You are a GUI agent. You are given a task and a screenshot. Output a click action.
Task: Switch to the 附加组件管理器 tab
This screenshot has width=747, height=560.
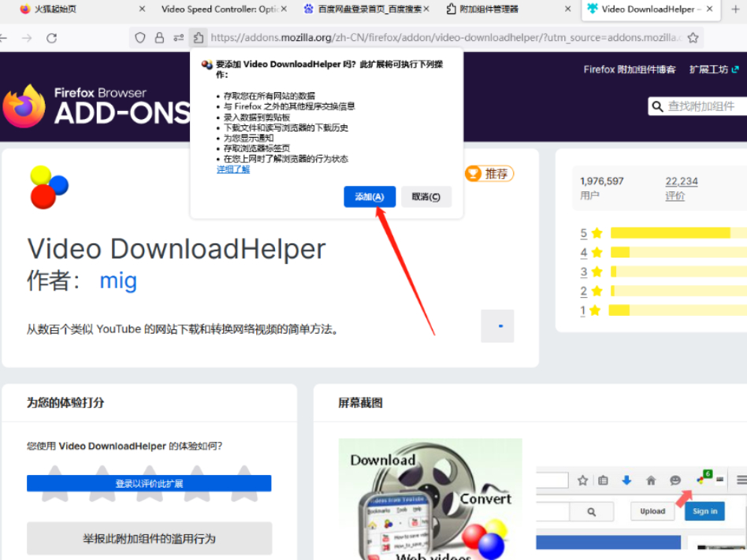pos(507,9)
